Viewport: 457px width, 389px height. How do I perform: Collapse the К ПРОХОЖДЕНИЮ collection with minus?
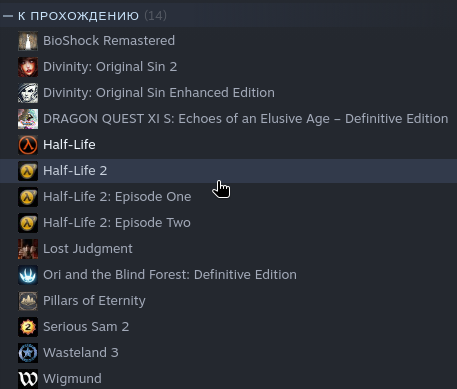coord(8,16)
